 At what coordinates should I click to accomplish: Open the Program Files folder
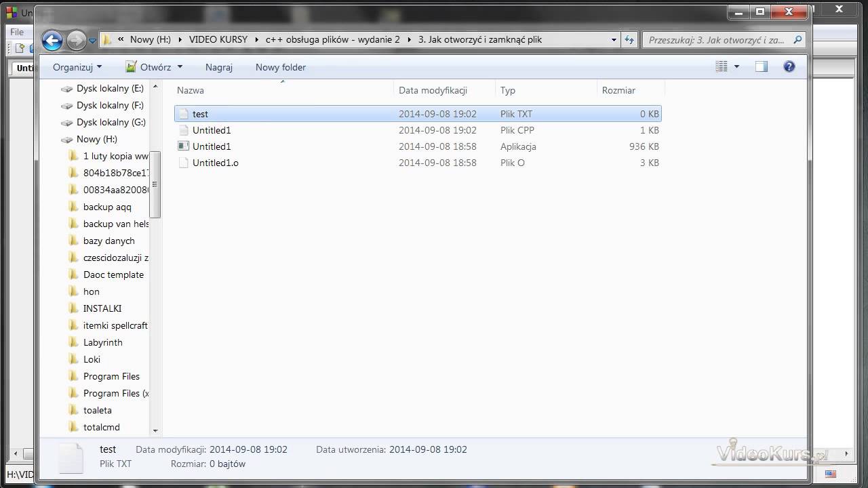point(111,376)
